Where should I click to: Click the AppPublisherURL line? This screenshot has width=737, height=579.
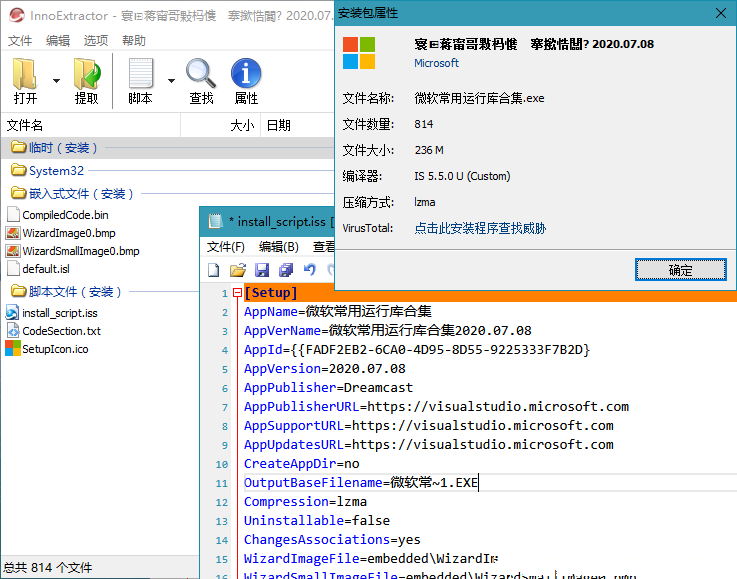coord(436,407)
